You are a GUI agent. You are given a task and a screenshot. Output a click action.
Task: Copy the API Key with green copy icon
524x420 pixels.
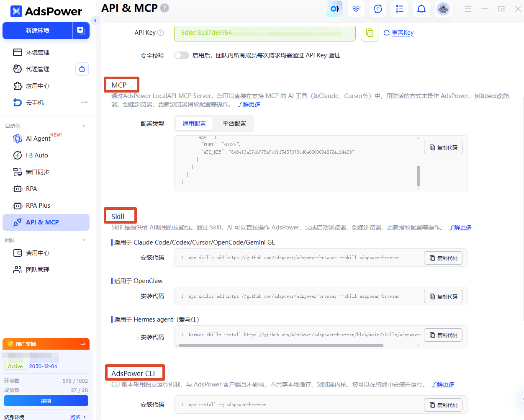coord(370,33)
